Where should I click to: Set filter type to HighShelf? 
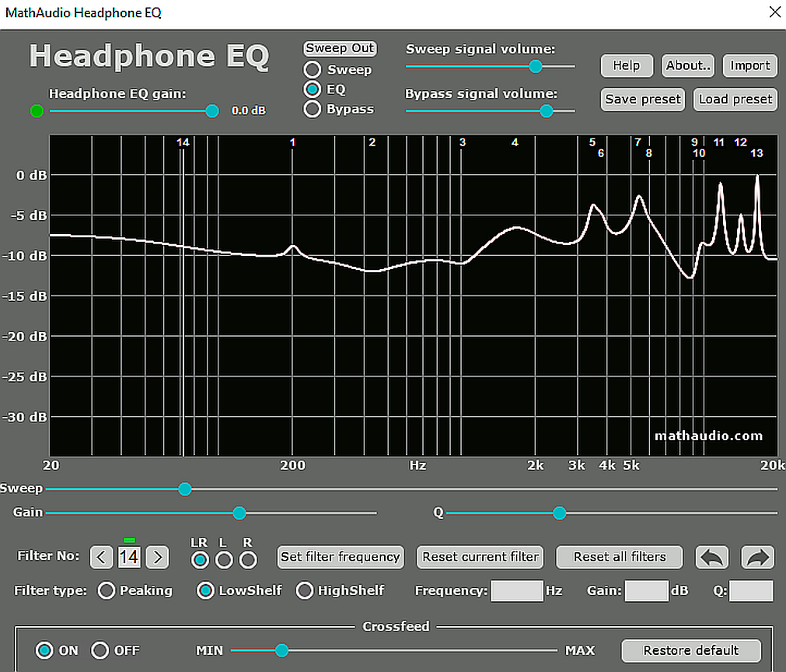pos(305,591)
